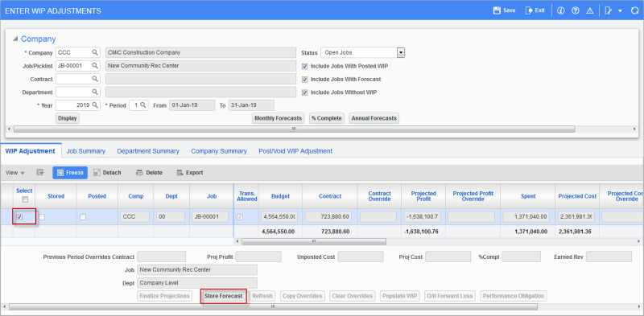Open the help question mark icon
Viewport: 644px width, 316px height.
tap(576, 10)
